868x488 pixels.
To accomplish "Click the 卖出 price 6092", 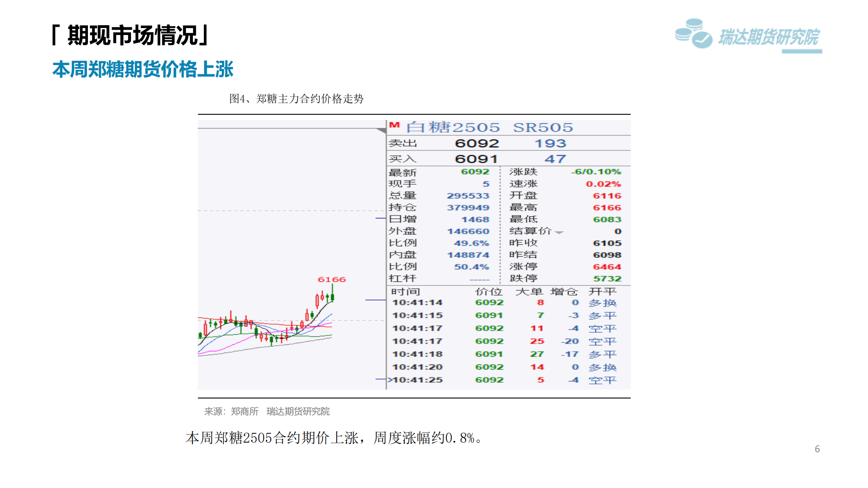I will click(477, 143).
